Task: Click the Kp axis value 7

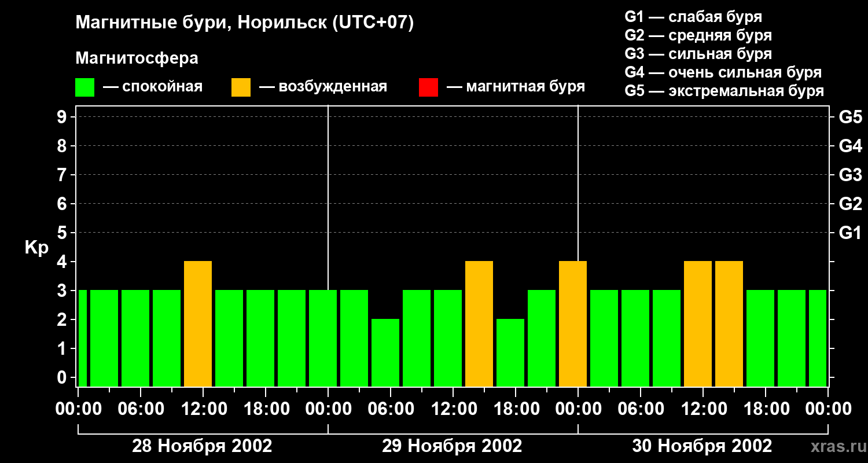Action: 63,175
